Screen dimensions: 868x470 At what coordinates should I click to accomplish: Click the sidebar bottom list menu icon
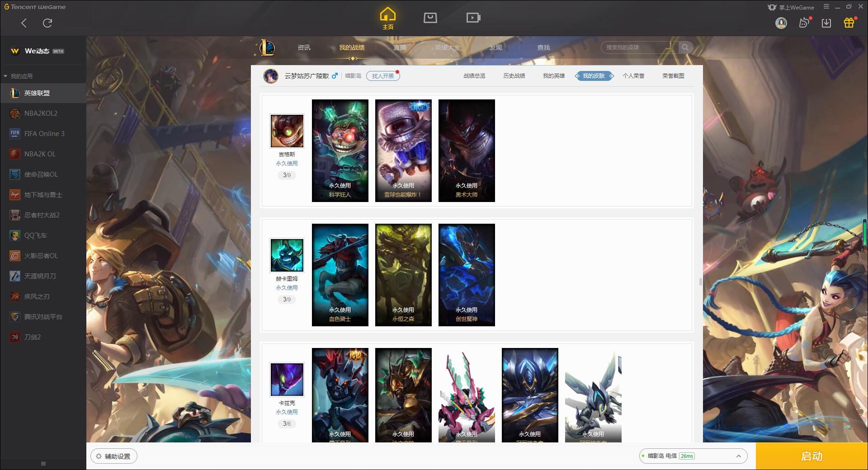pyautogui.click(x=43, y=464)
